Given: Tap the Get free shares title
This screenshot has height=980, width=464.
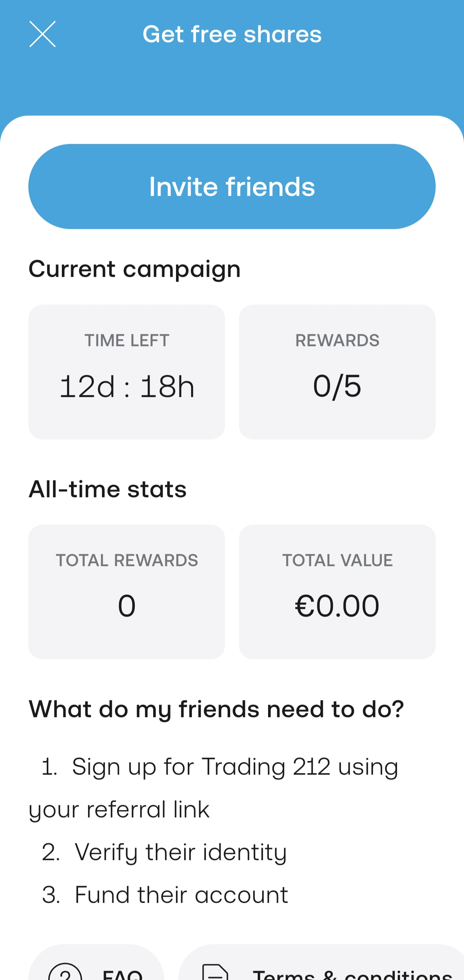Looking at the screenshot, I should click(232, 34).
